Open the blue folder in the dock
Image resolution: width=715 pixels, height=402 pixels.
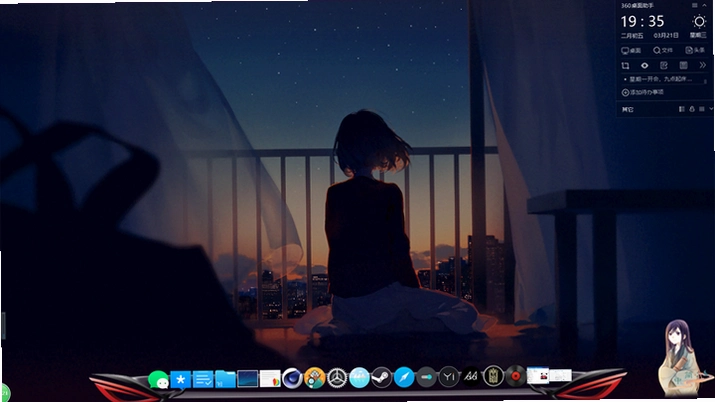tap(225, 379)
